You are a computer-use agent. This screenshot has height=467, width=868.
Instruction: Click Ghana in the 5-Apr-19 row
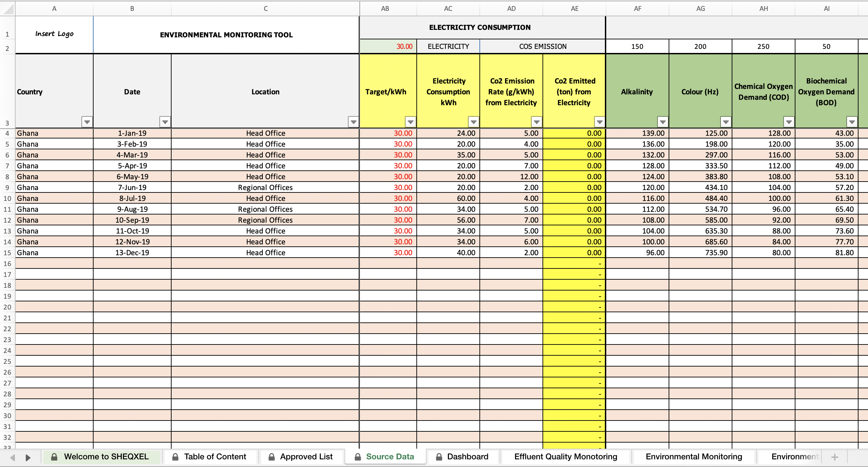pyautogui.click(x=54, y=166)
